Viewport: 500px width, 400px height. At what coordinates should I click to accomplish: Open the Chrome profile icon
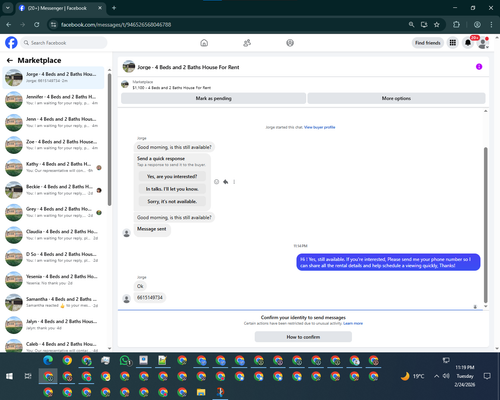(477, 25)
